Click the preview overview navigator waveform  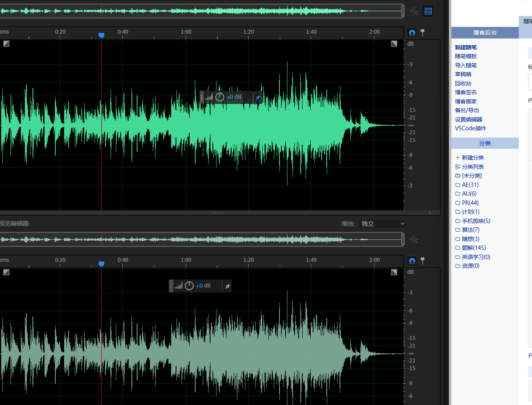[200, 240]
